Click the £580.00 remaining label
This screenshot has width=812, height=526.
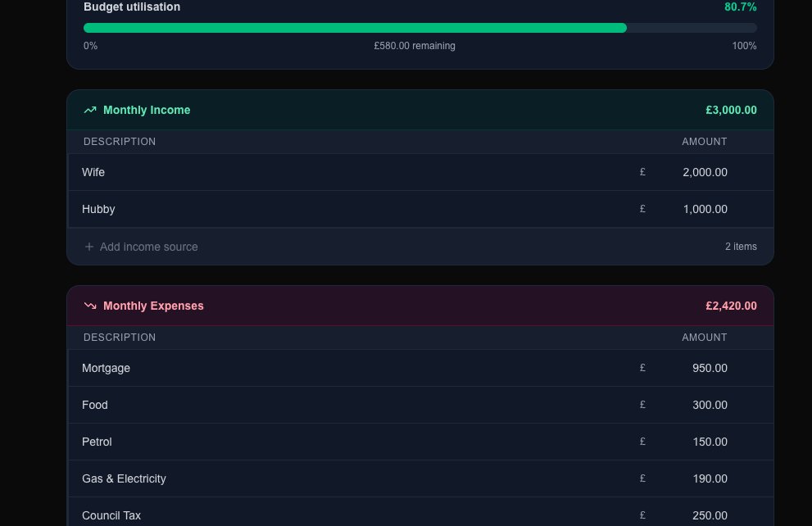(x=415, y=46)
